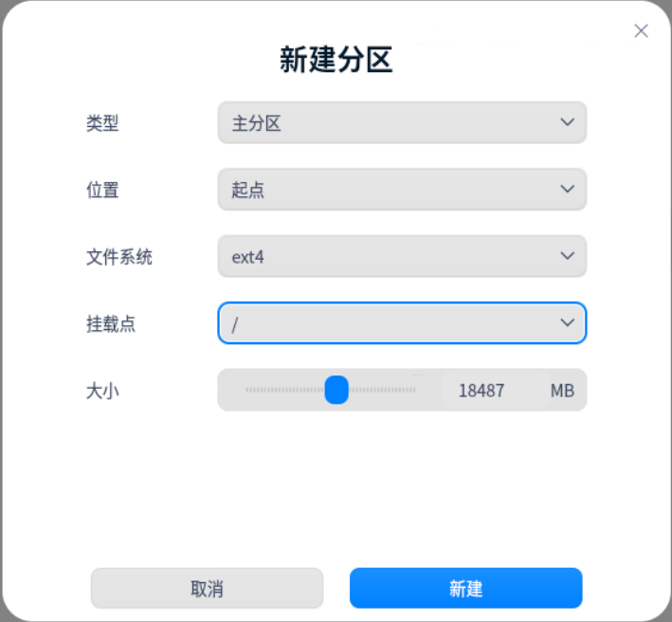The height and width of the screenshot is (622, 672).
Task: Click the 类型 field label
Action: [x=102, y=123]
